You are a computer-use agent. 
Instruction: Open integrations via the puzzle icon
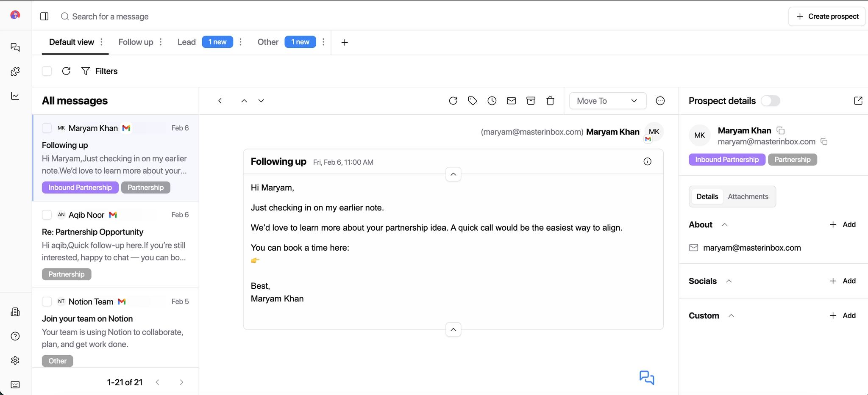click(15, 72)
